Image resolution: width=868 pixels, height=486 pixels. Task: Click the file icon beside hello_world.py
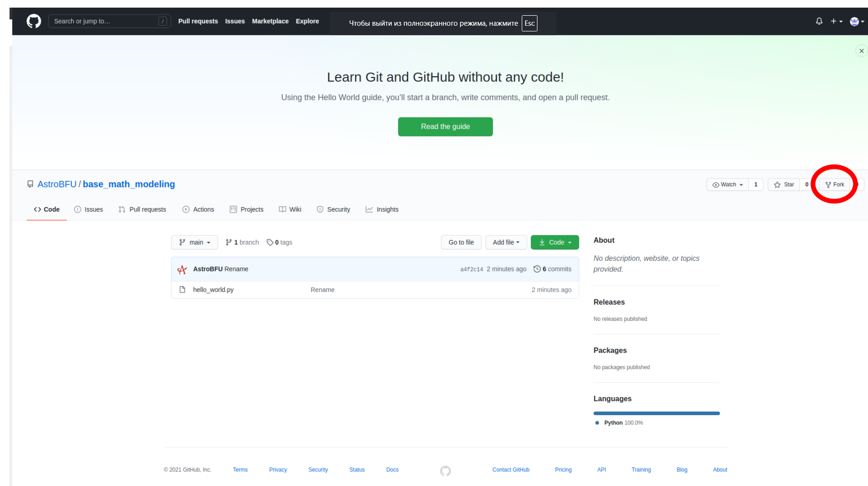[182, 289]
